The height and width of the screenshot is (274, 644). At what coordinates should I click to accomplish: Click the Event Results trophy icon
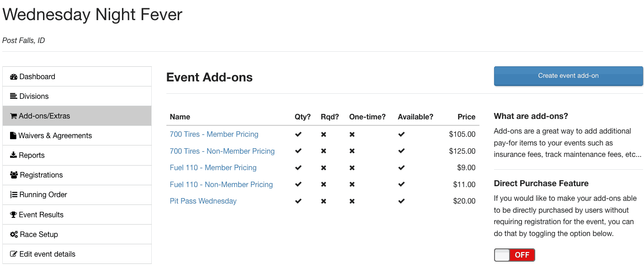point(13,215)
